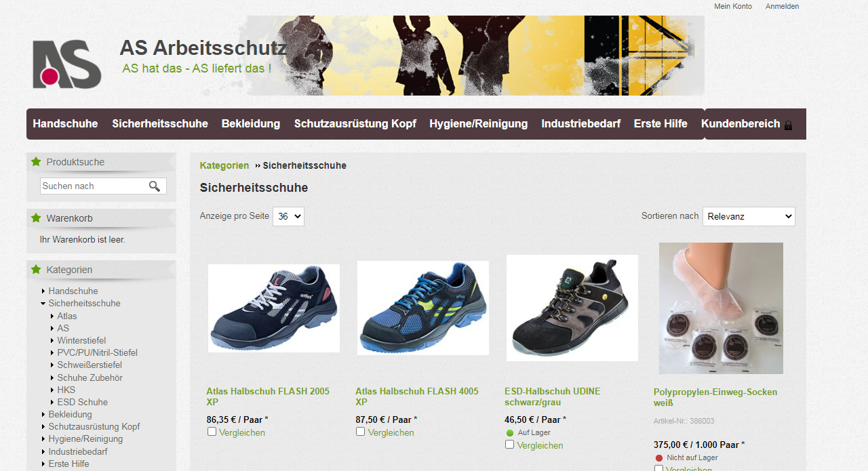Viewport: 868px width, 471px height.
Task: Click the magnifying glass search icon
Action: pyautogui.click(x=155, y=186)
